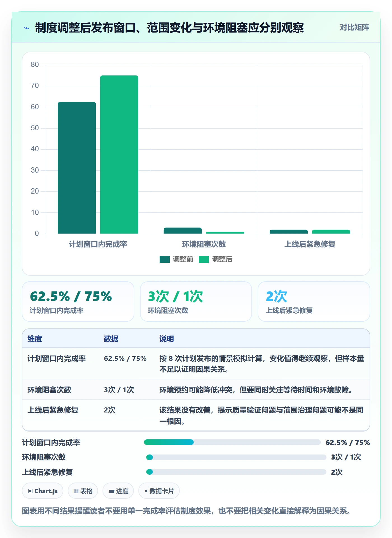392x538 pixels.
Task: Open the 2次 上线后紧急修复 stat card
Action: (x=314, y=302)
